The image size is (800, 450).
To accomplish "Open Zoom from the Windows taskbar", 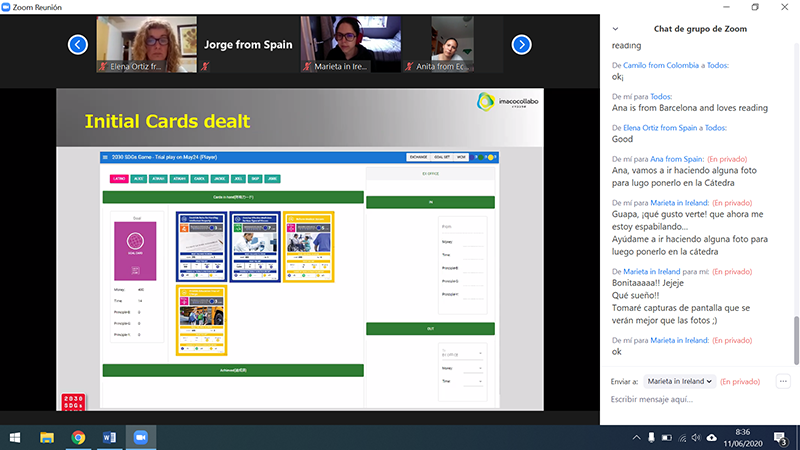I will click(139, 437).
